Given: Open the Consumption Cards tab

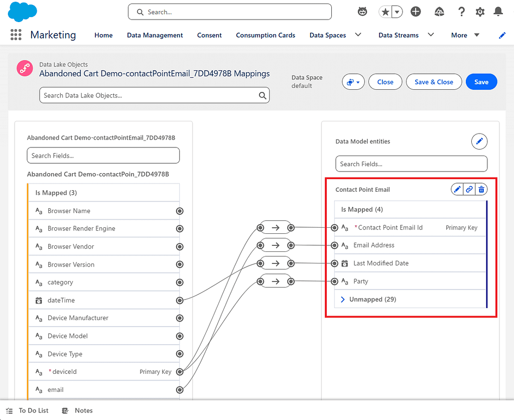Looking at the screenshot, I should click(x=266, y=35).
